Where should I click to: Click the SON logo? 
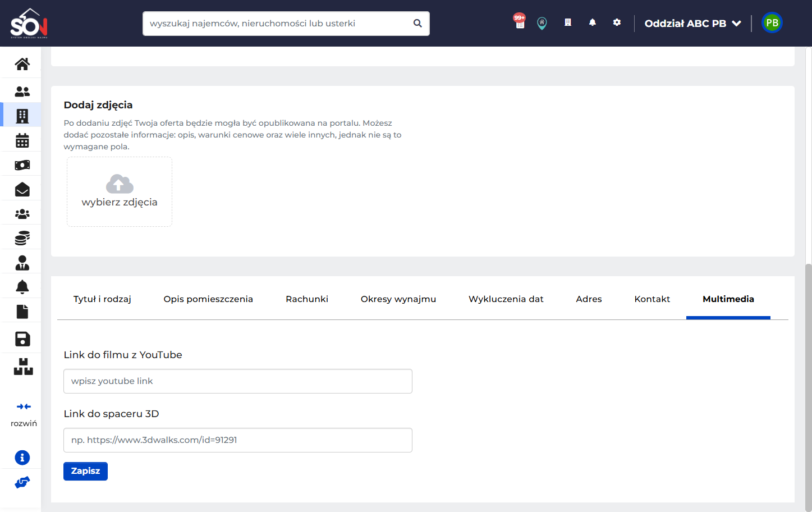29,23
